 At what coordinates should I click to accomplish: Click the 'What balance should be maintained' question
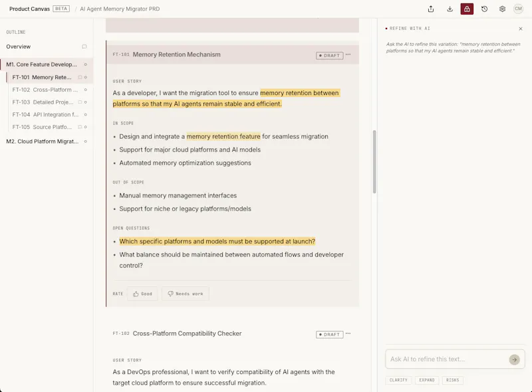231,260
